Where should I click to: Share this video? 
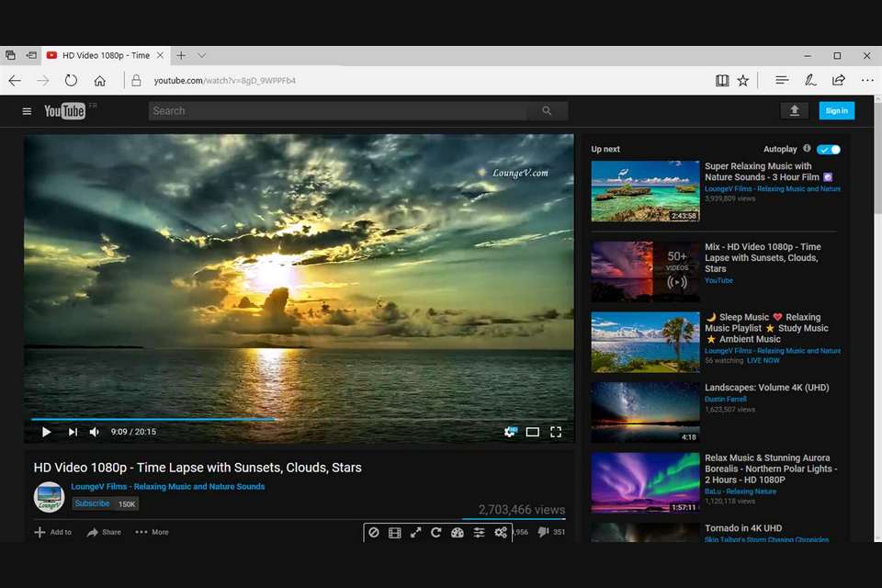104,532
